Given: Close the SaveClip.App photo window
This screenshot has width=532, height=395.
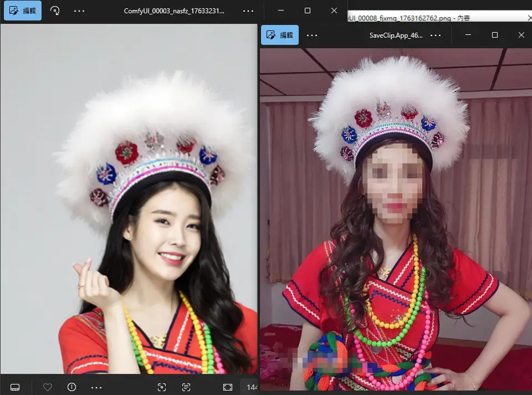Looking at the screenshot, I should click(x=521, y=35).
